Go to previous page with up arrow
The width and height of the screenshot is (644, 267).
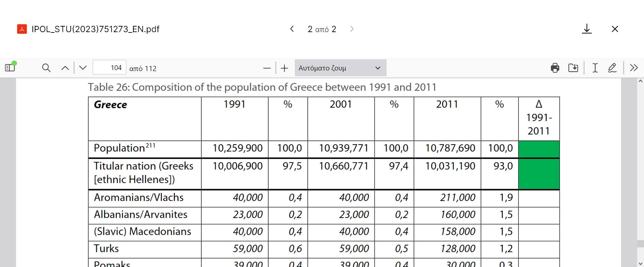(x=65, y=68)
